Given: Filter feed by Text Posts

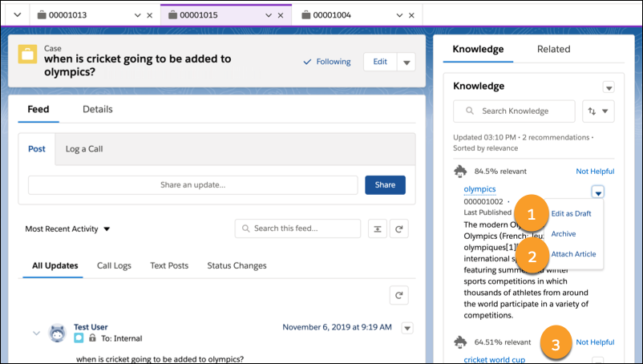Looking at the screenshot, I should tap(169, 265).
